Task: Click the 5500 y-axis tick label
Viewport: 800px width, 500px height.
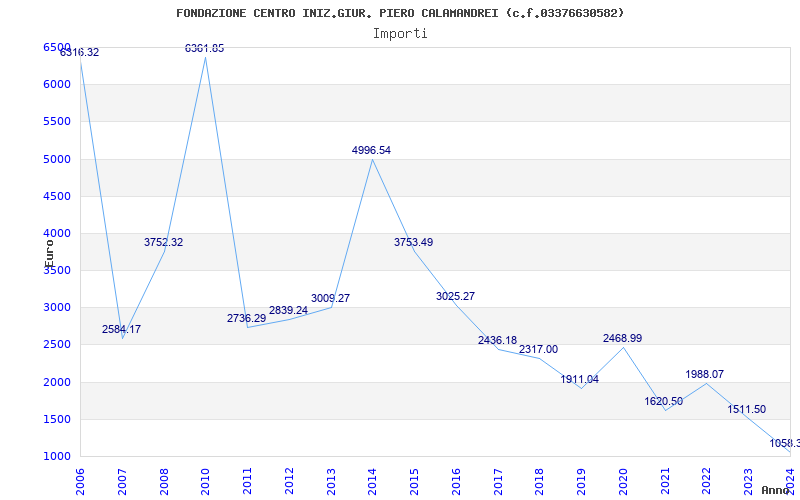Action: [x=55, y=122]
